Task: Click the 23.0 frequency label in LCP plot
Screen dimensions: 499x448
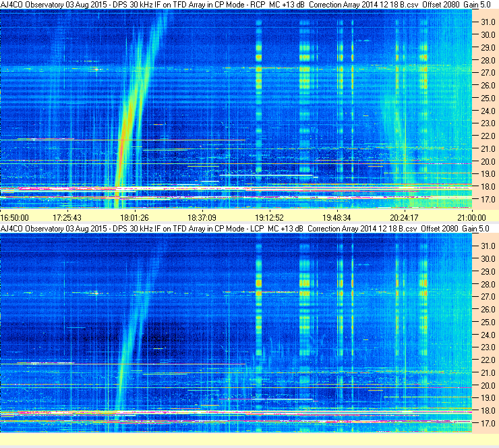Action: point(488,347)
